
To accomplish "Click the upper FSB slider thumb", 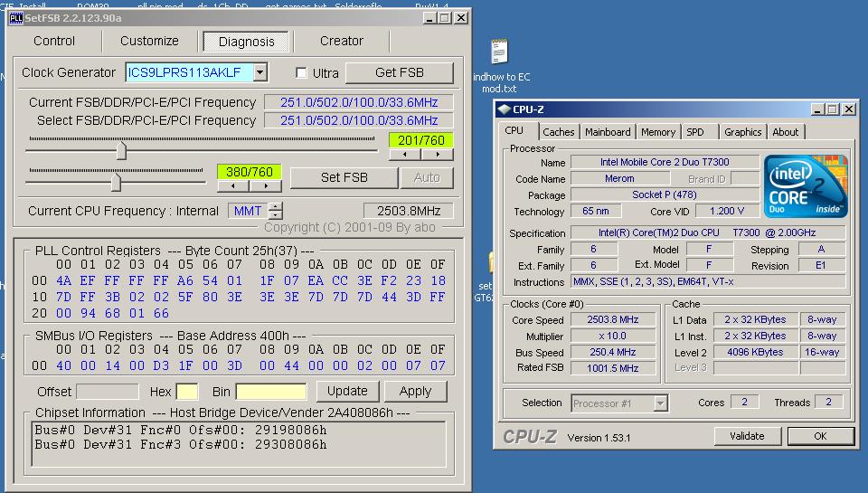I will tap(121, 151).
